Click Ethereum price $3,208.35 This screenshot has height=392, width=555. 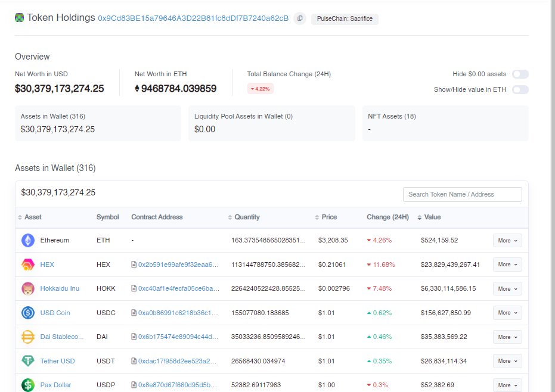333,240
